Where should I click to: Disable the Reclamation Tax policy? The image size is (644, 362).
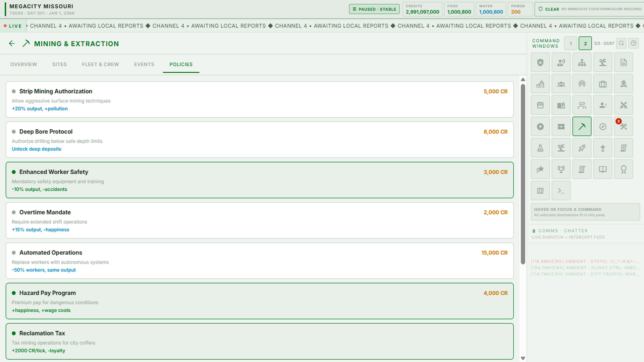pos(260,341)
